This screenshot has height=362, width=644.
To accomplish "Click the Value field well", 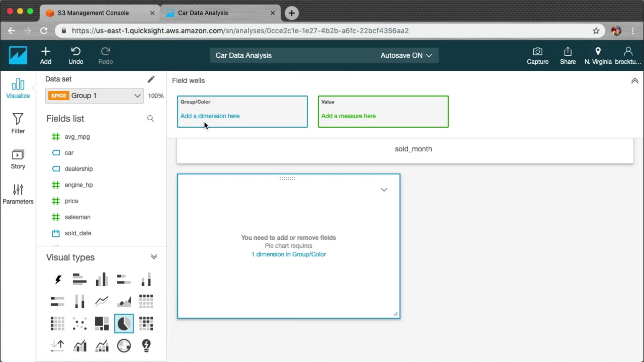I will 383,112.
